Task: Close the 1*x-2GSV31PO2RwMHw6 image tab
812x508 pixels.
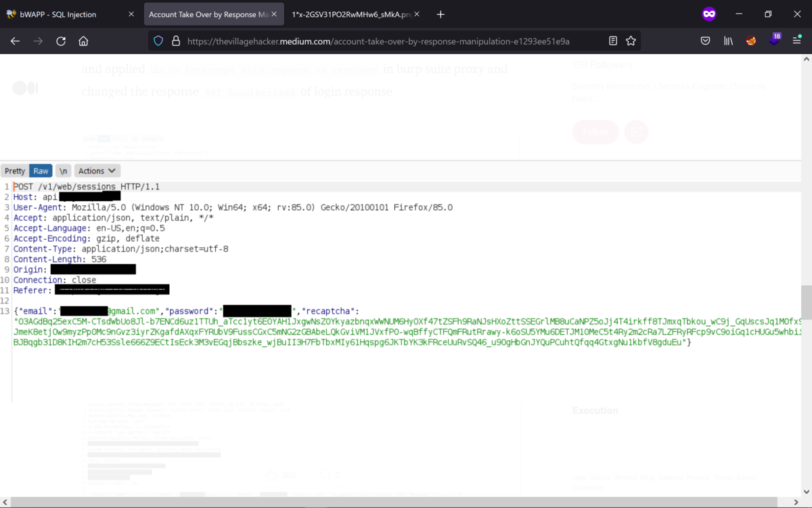Action: click(x=416, y=14)
